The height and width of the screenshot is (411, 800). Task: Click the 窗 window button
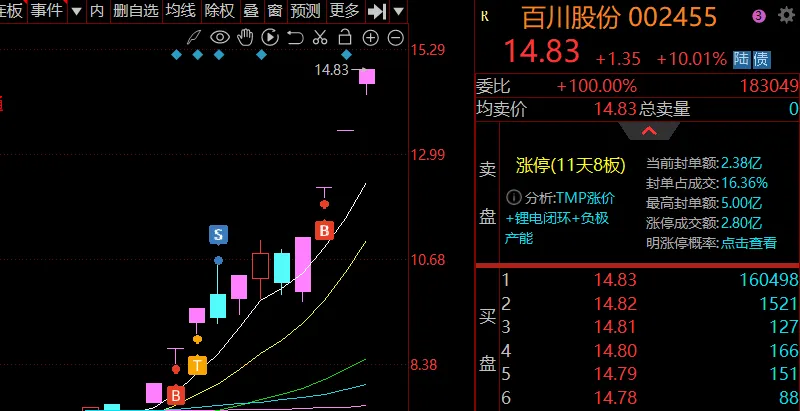click(274, 11)
